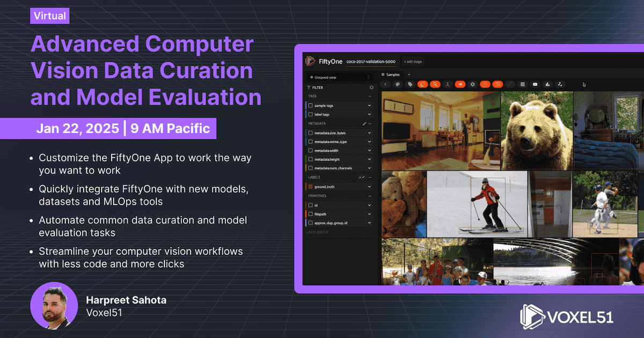This screenshot has width=644, height=338.
Task: Click the plus tab next to Samples
Action: click(x=409, y=75)
